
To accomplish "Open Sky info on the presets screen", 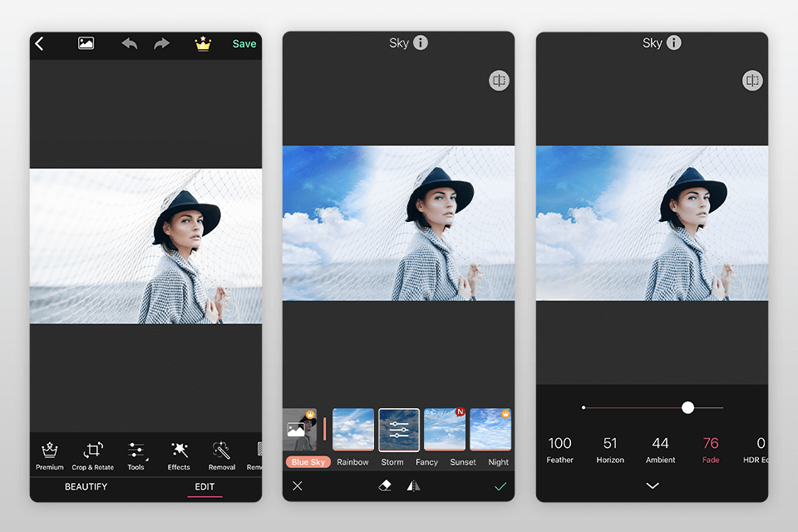I will [421, 42].
